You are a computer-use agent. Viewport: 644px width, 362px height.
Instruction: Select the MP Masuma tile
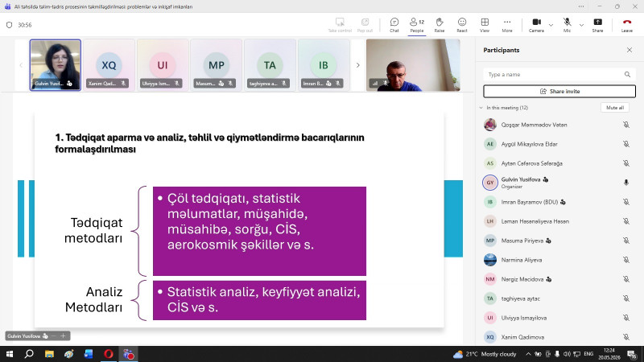[216, 65]
